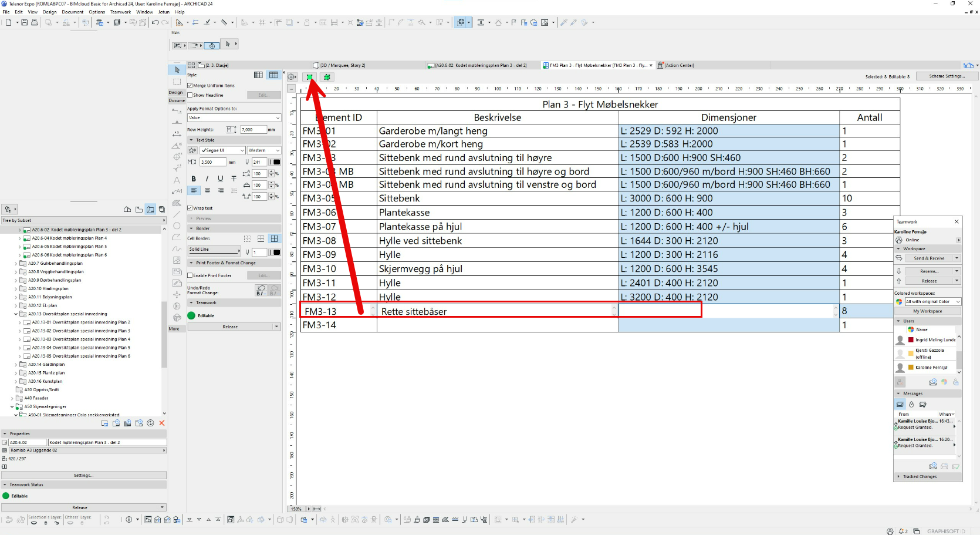
Task: Click the green select-all cells icon
Action: click(309, 77)
